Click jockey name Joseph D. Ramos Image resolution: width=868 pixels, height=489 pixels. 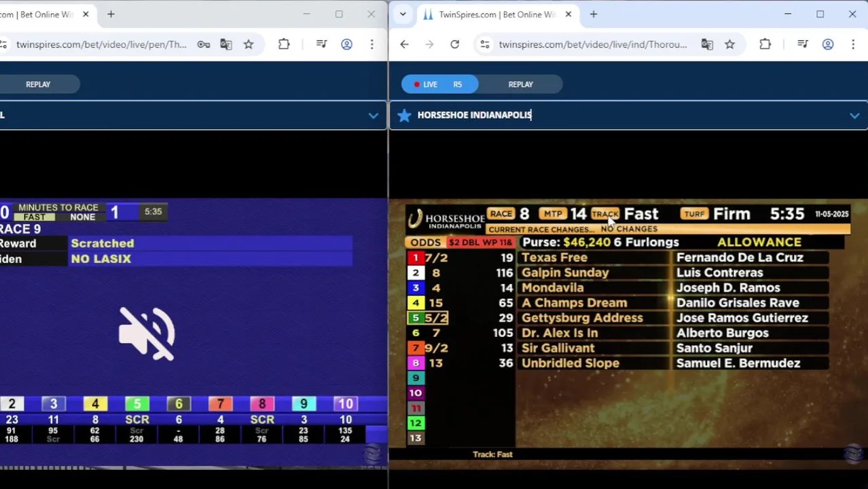(x=728, y=287)
